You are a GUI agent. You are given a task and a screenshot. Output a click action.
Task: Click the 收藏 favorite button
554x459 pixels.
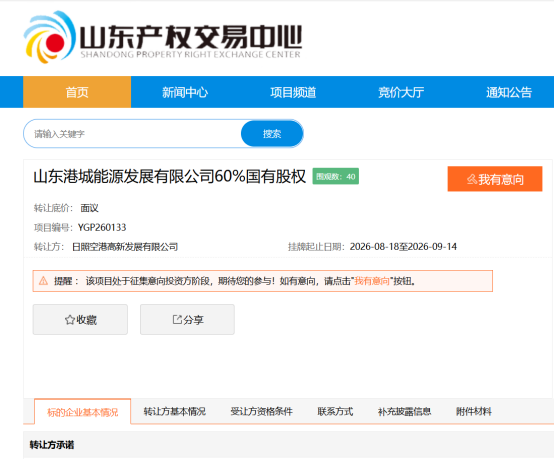(80, 319)
